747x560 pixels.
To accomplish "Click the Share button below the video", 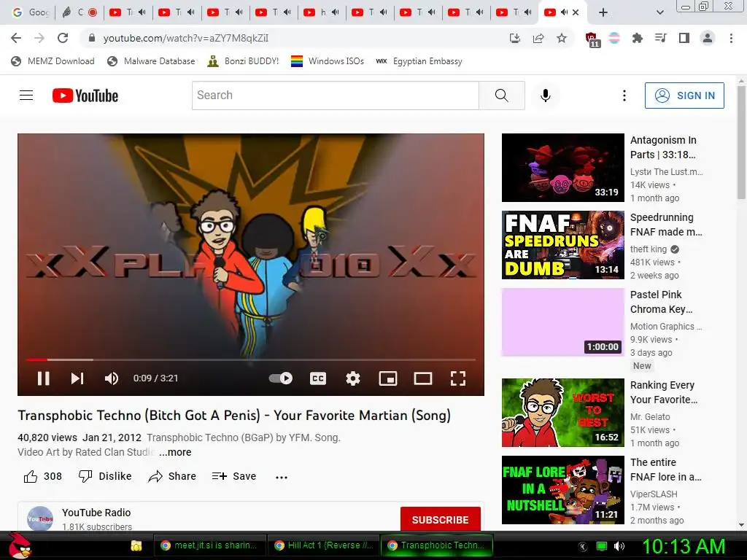I will (172, 476).
